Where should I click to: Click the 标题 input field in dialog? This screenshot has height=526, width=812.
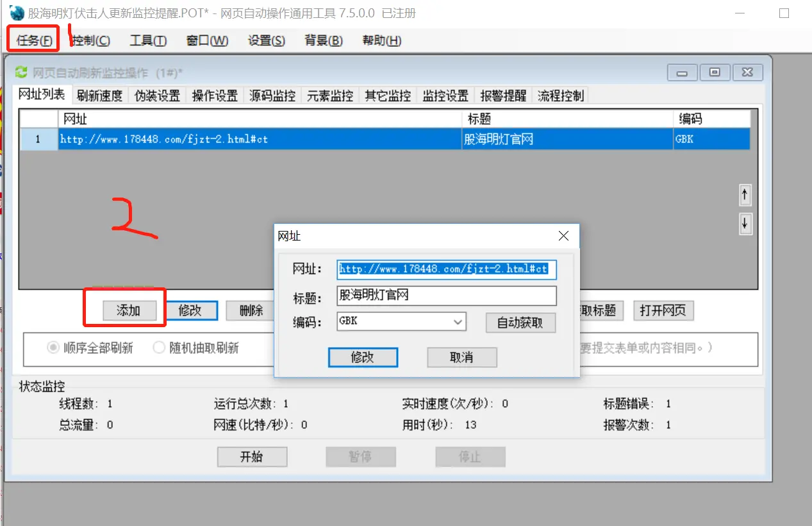(447, 296)
